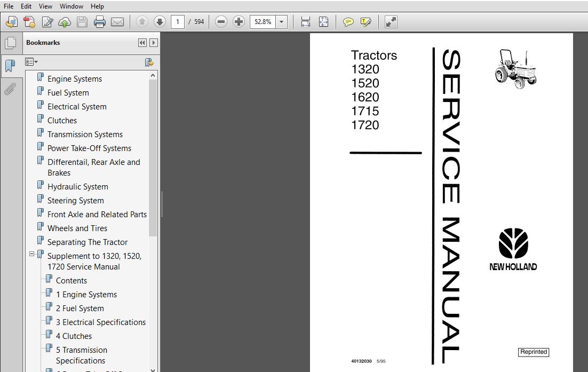588x372 pixels.
Task: Open the Contents sub-bookmark
Action: click(x=71, y=281)
